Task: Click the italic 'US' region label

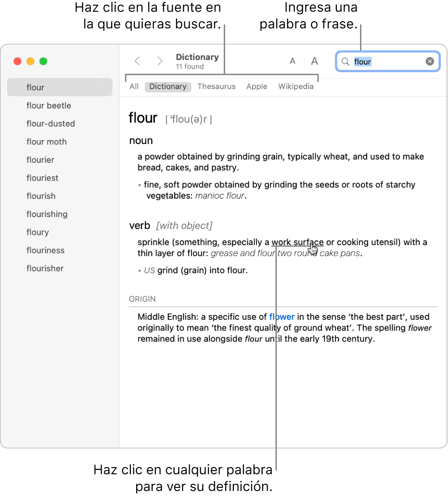Action: [x=150, y=270]
